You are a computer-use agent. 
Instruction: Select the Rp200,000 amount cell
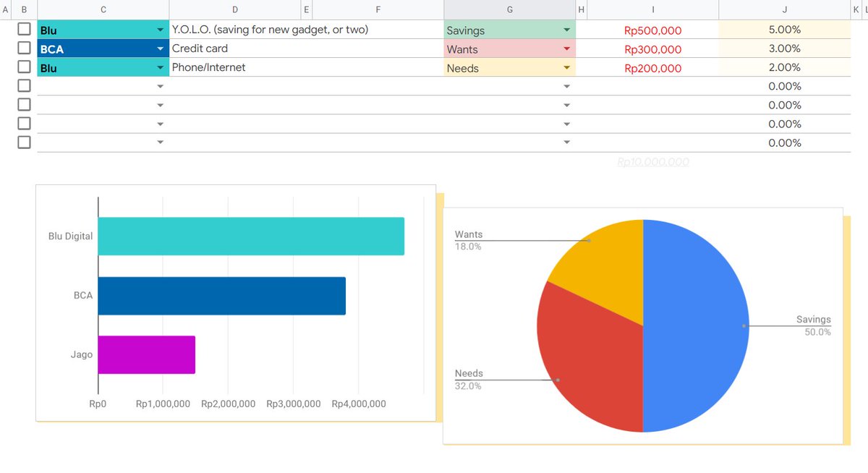coord(653,68)
